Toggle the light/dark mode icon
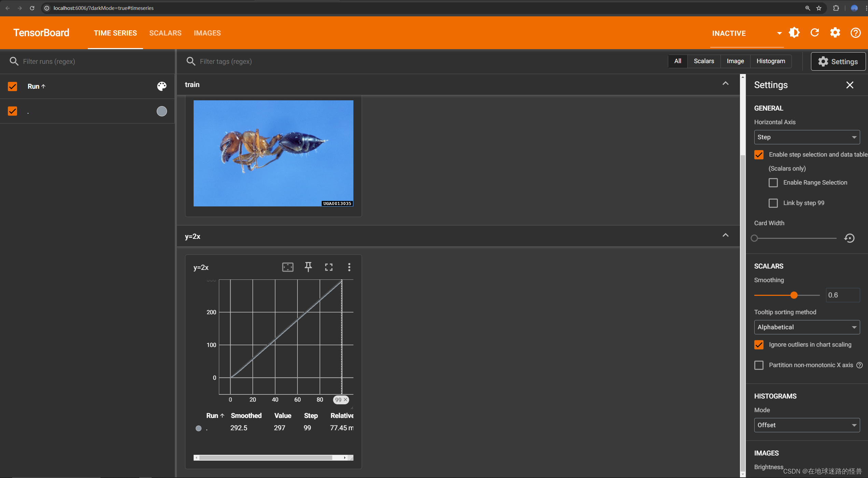Viewport: 868px width, 478px height. coord(794,33)
